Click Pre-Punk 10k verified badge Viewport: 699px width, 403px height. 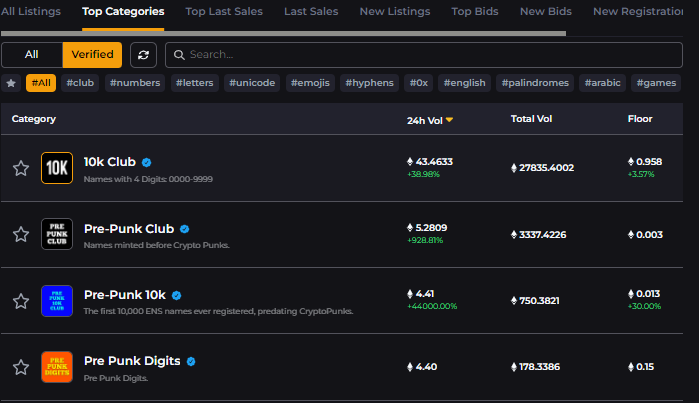177,295
